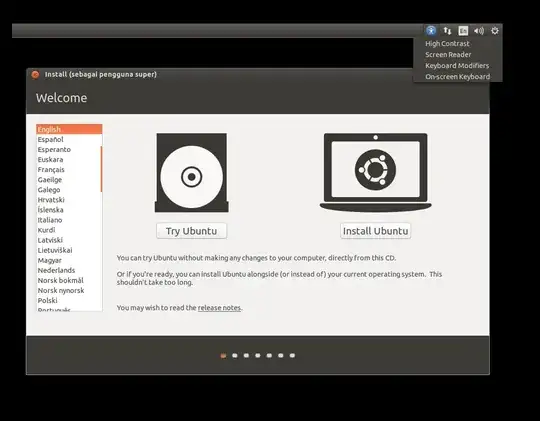The height and width of the screenshot is (421, 540).
Task: Select Hrvatski language entry
Action: (x=69, y=199)
